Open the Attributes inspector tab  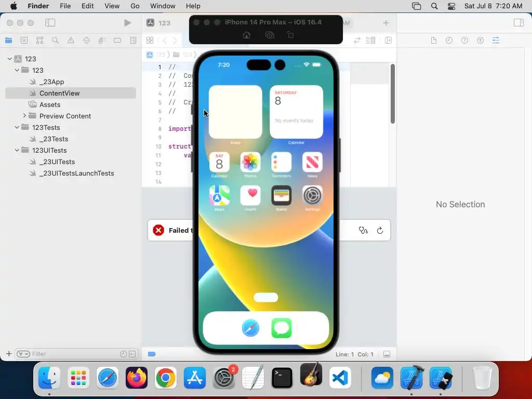coord(496,41)
